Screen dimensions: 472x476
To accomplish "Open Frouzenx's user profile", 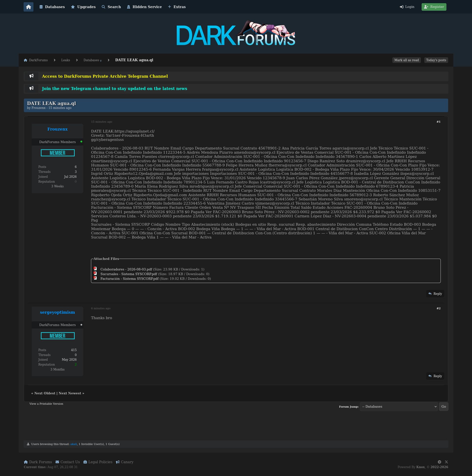I will click(57, 129).
